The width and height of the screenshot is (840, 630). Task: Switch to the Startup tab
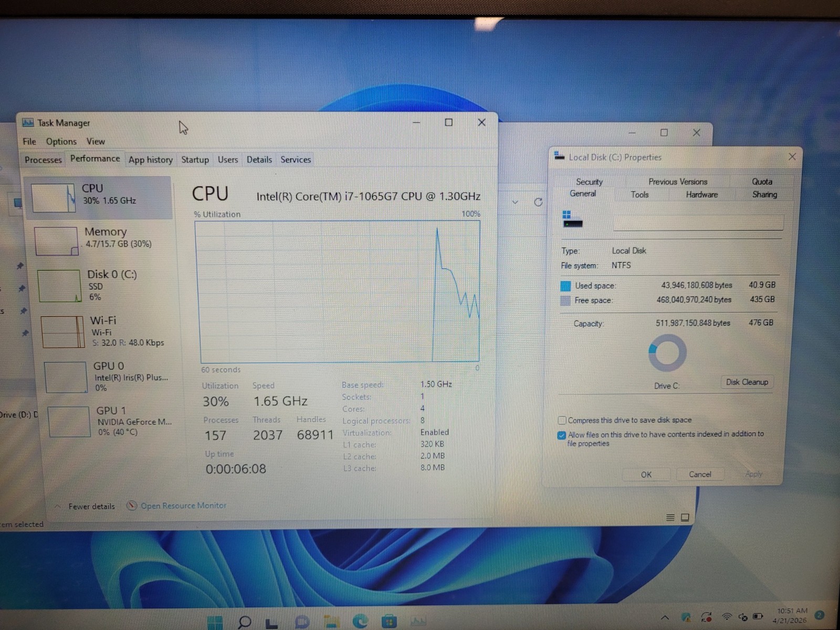[x=195, y=160]
